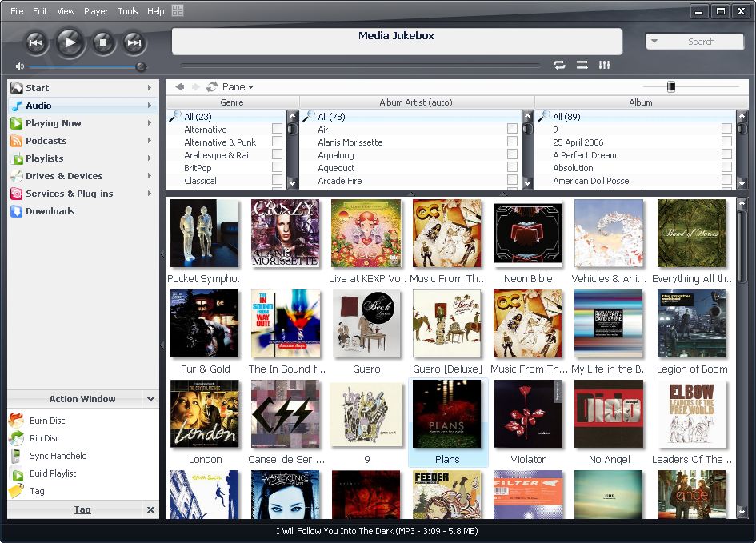Click the volume slider knob
Image resolution: width=756 pixels, height=543 pixels.
(141, 66)
